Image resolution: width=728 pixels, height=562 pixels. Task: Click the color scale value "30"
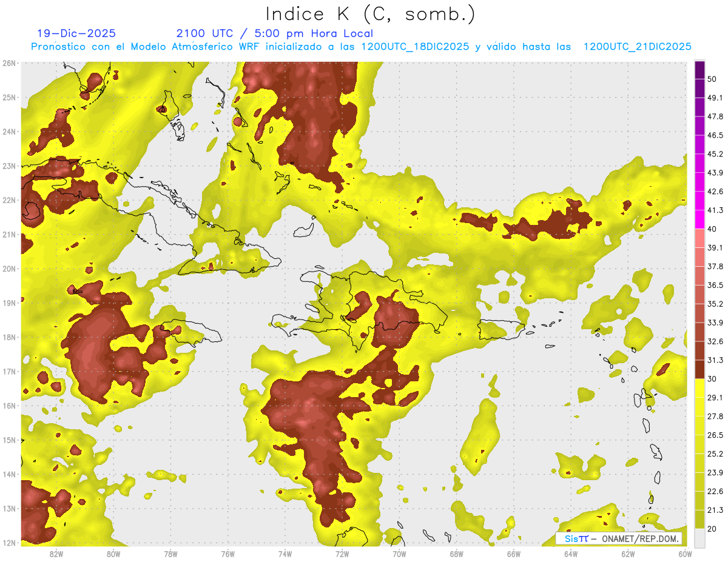click(x=712, y=379)
